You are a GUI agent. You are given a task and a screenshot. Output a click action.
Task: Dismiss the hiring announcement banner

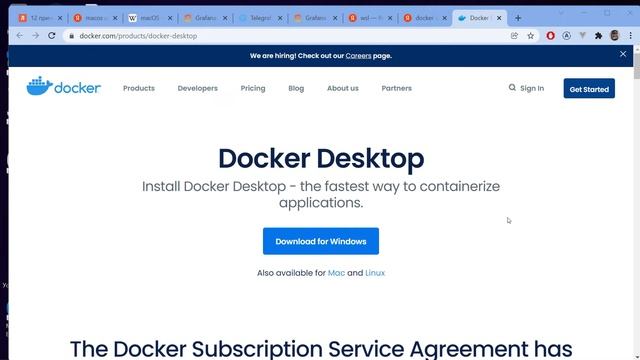click(623, 54)
